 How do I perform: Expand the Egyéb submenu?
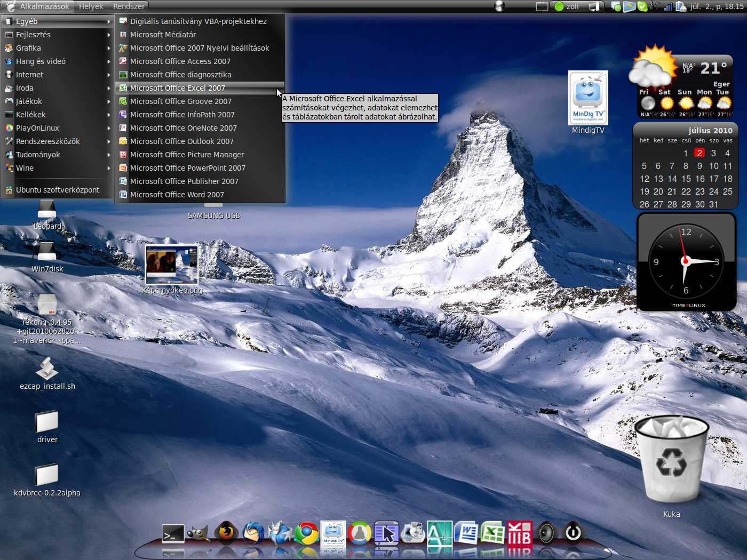pos(58,21)
